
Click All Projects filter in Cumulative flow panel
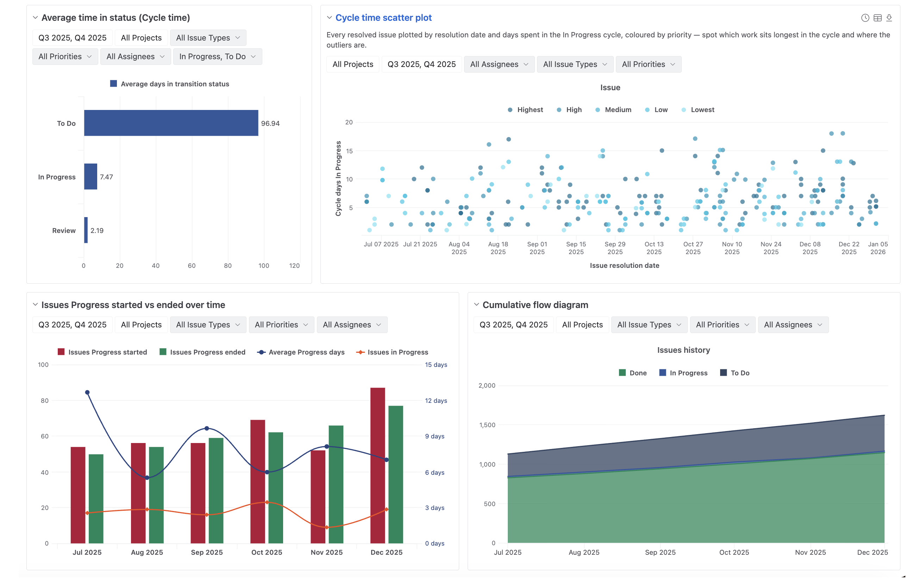[582, 325]
